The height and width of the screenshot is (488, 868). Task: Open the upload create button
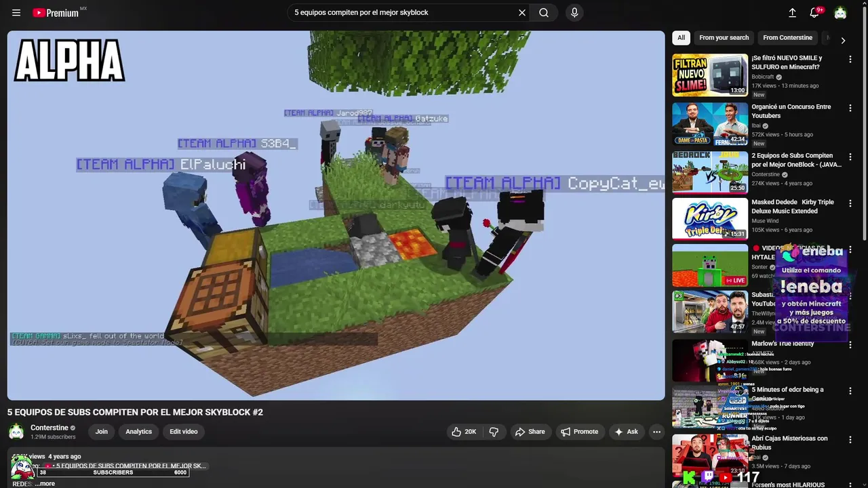pos(792,12)
